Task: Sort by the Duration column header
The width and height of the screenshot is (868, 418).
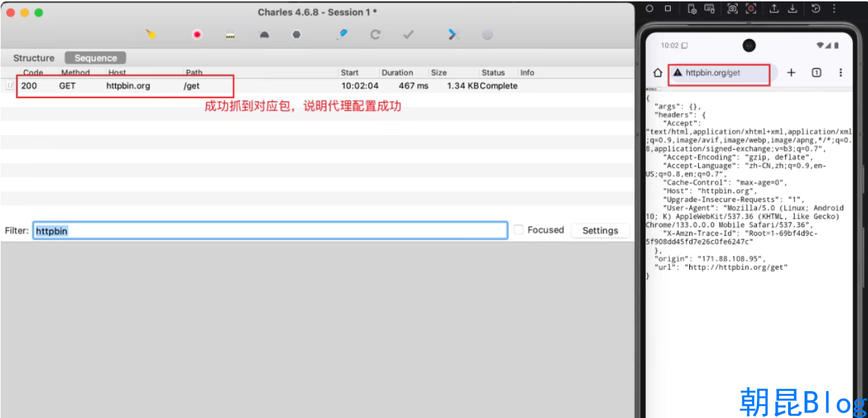Action: point(397,72)
